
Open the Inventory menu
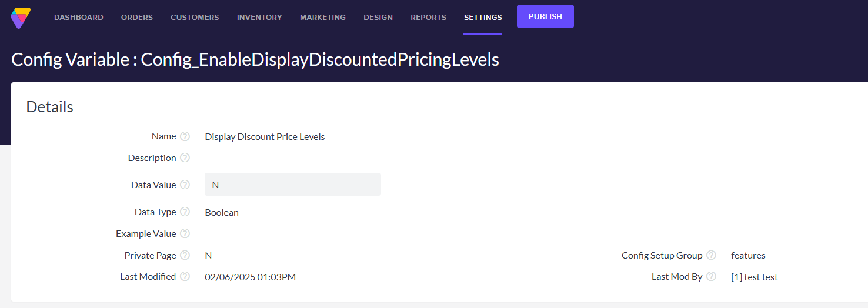[259, 18]
